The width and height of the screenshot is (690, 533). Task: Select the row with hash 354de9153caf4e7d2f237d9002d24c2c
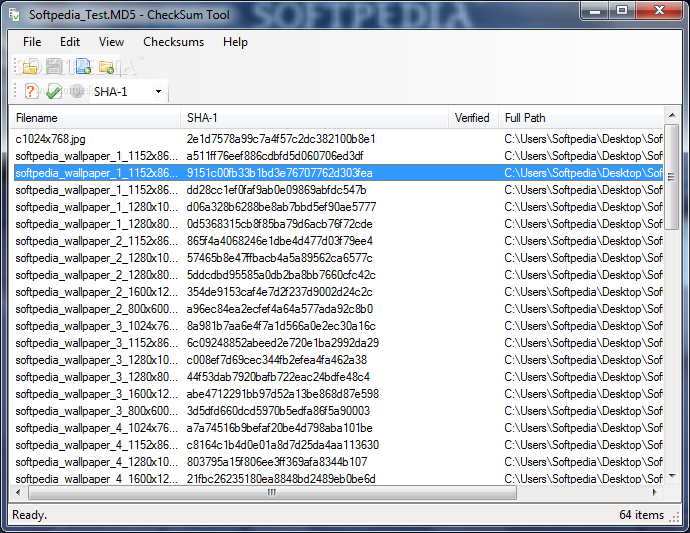point(337,292)
